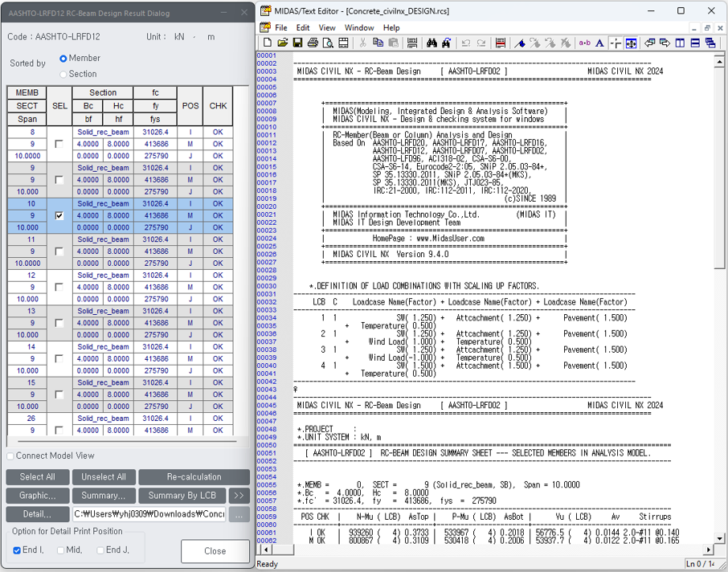Enable the Connect Model View checkbox
728x572 pixels.
pos(10,456)
